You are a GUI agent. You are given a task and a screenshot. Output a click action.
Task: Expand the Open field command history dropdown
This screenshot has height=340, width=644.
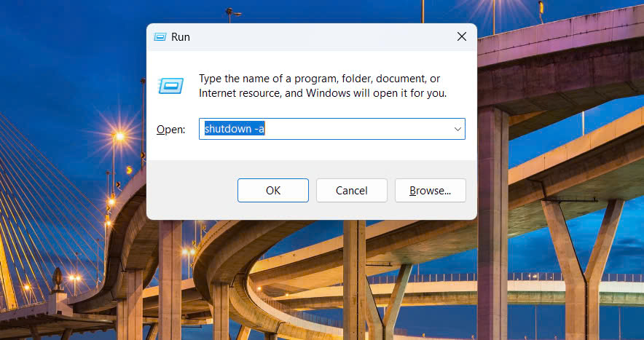pyautogui.click(x=458, y=129)
